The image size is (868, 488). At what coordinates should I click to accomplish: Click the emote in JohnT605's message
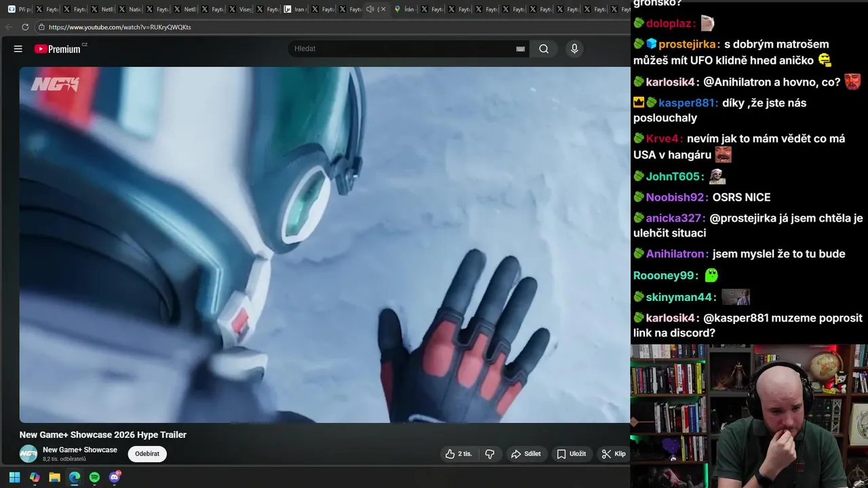[717, 177]
